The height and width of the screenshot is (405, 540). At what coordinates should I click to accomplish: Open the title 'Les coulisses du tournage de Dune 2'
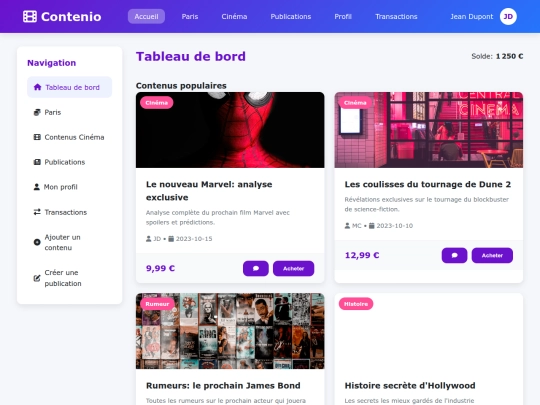coord(428,184)
